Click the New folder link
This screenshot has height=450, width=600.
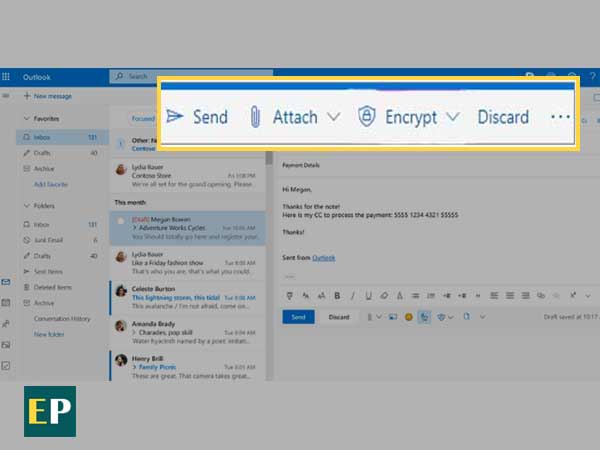click(49, 334)
